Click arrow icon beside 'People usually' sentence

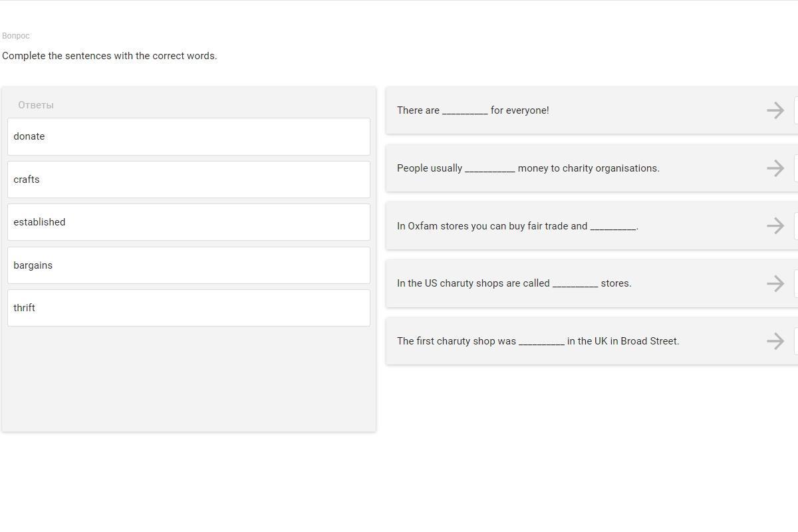pyautogui.click(x=775, y=168)
